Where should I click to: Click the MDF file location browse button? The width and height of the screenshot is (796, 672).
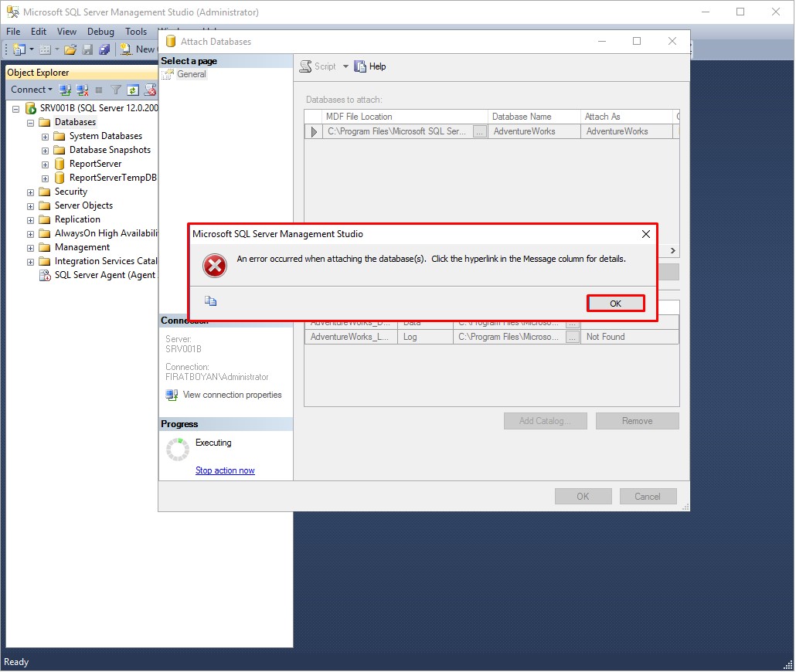[x=479, y=132]
